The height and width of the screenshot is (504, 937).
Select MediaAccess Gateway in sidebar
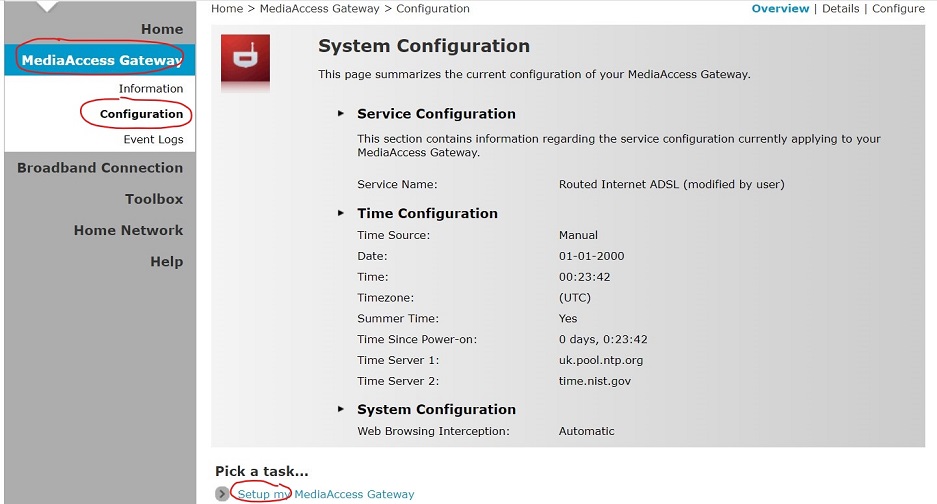(x=102, y=60)
